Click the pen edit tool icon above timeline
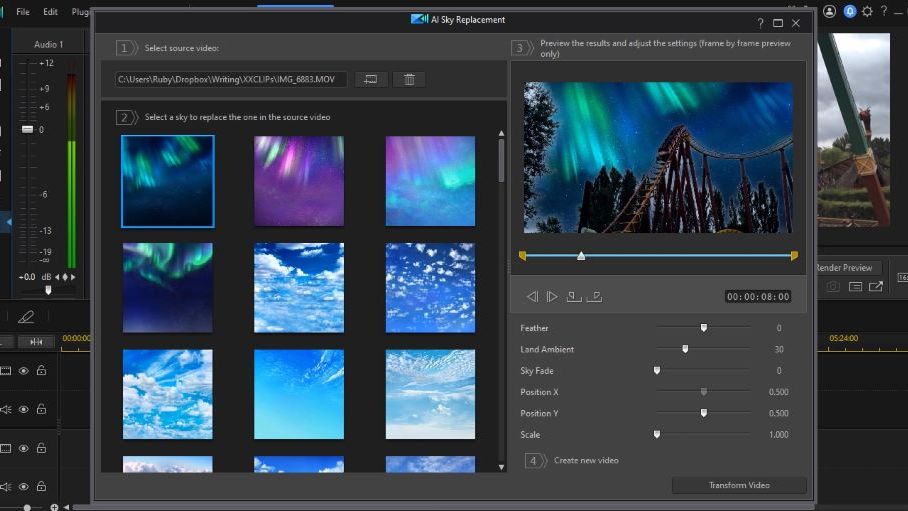Image resolution: width=908 pixels, height=511 pixels. [x=26, y=316]
